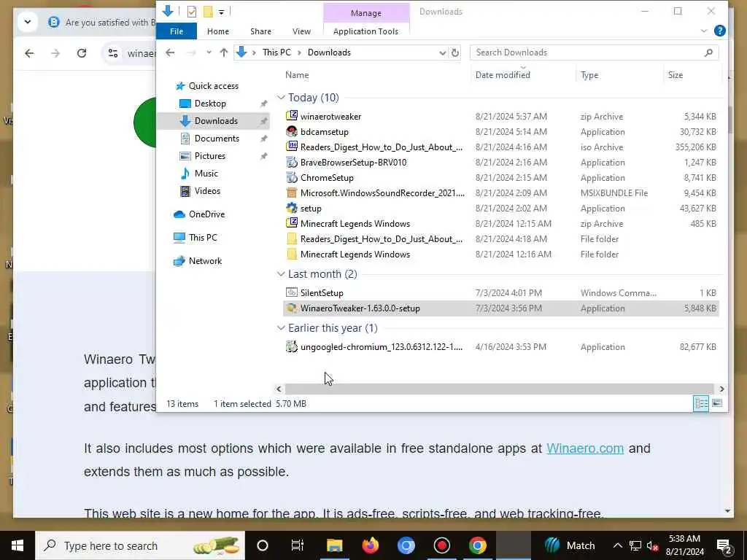Click the taskbar search box
Viewport: 747px width, 560px height.
click(x=140, y=545)
